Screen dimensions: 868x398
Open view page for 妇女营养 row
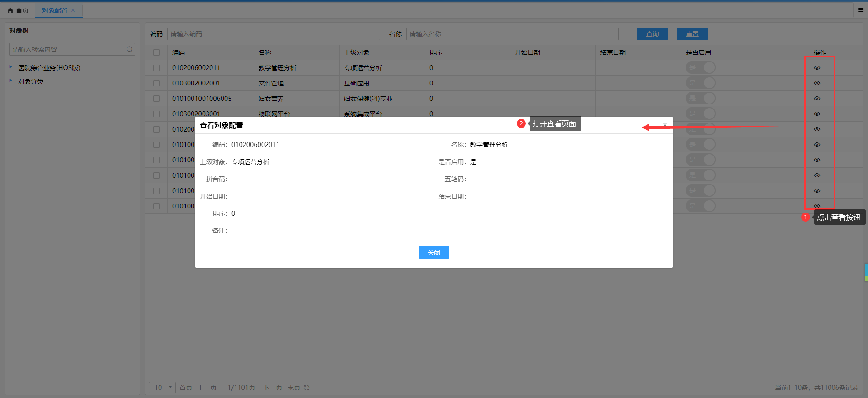(817, 99)
